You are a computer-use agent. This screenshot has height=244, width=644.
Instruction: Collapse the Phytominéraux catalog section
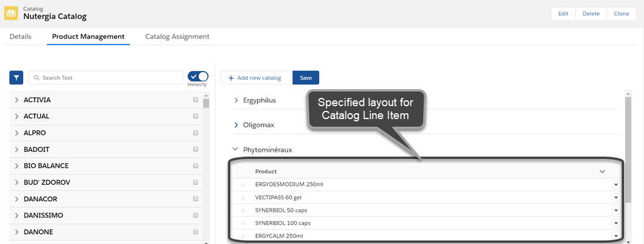[236, 150]
